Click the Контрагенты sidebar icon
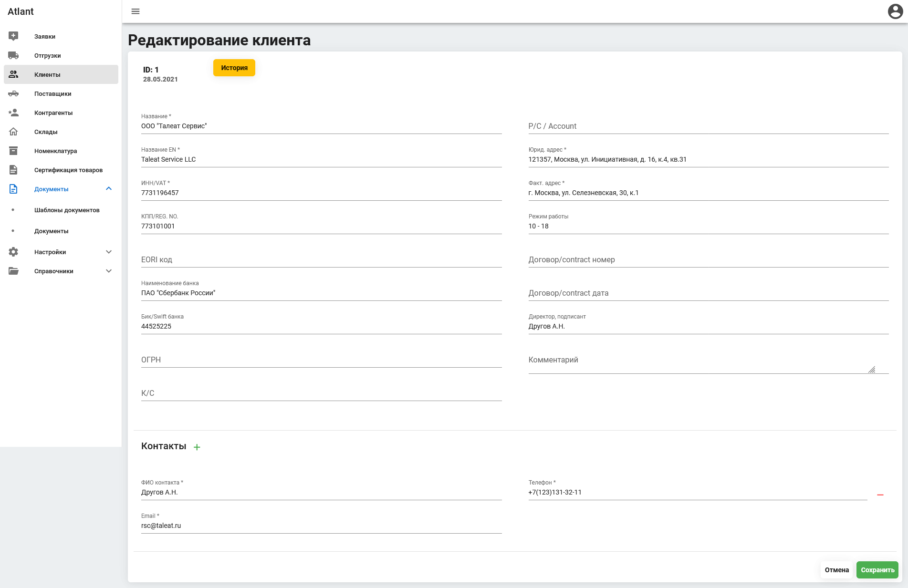This screenshot has width=908, height=588. [13, 113]
